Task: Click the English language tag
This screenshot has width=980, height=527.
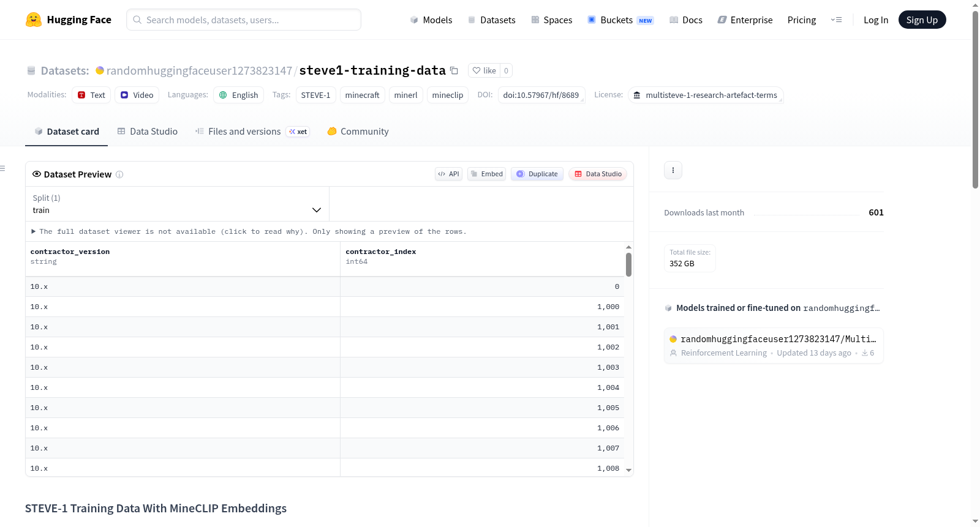Action: (x=238, y=95)
